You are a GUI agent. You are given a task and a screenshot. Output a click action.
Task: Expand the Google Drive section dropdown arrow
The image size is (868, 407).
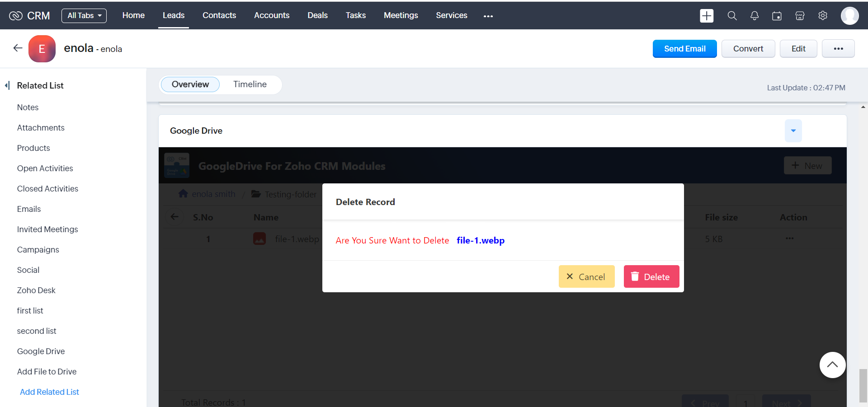point(793,131)
